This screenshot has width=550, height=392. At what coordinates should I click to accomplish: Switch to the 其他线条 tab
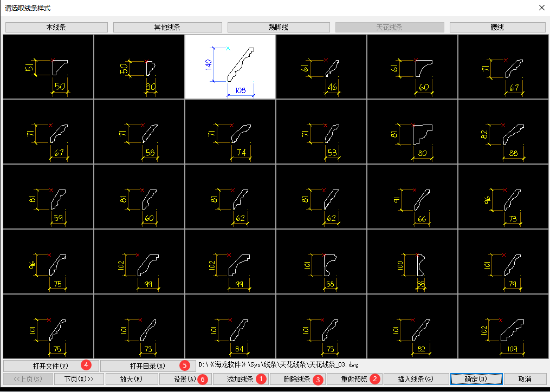click(x=167, y=28)
